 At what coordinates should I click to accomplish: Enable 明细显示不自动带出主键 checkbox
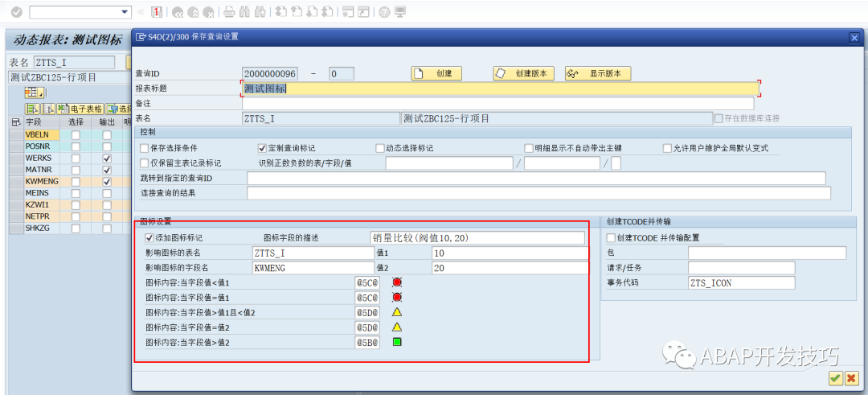click(529, 149)
